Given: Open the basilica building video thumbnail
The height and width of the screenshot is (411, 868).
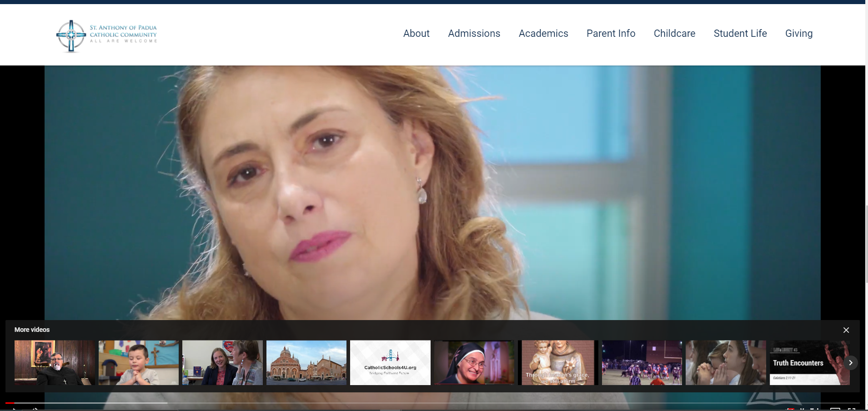Looking at the screenshot, I should pos(306,363).
